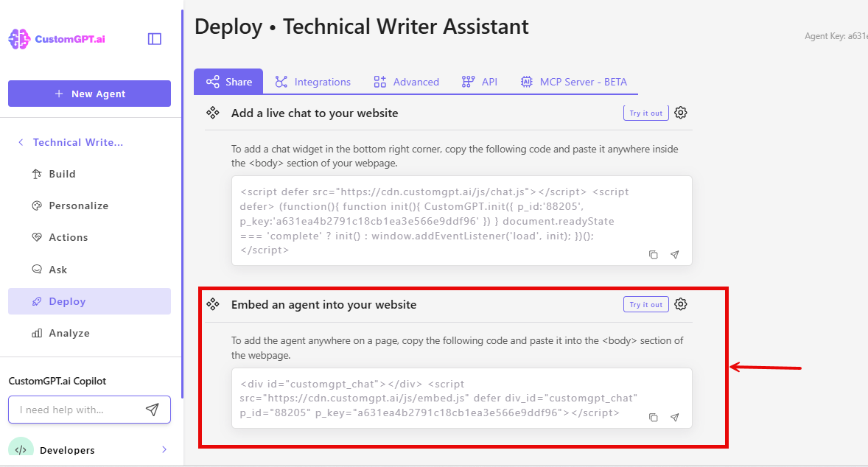Switch to the MCP Server - BETA tab
This screenshot has width=868, height=467.
click(573, 82)
